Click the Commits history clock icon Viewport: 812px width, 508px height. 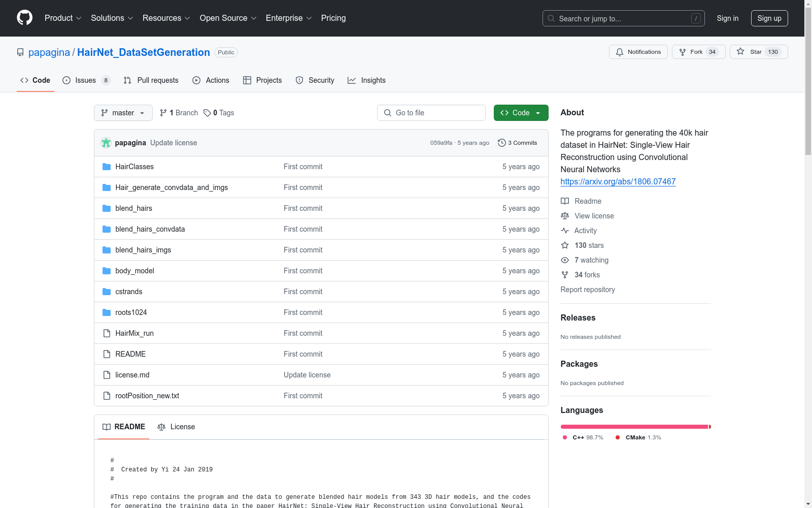coord(502,143)
